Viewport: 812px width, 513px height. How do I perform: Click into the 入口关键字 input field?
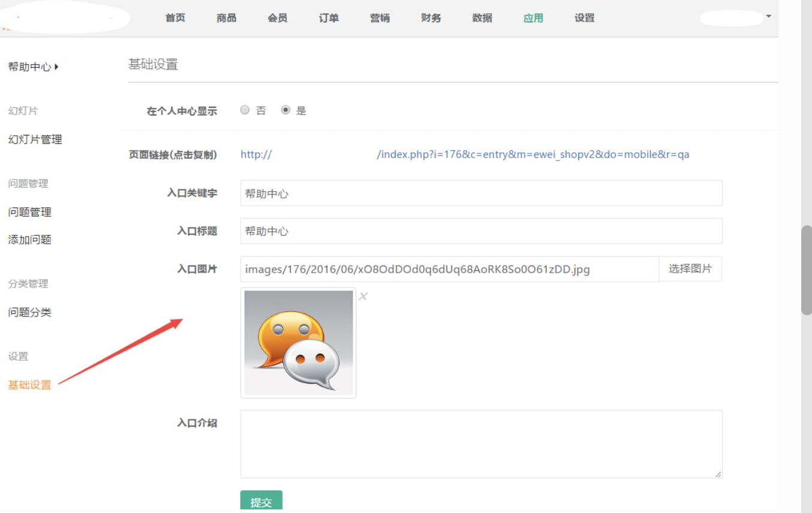(481, 193)
